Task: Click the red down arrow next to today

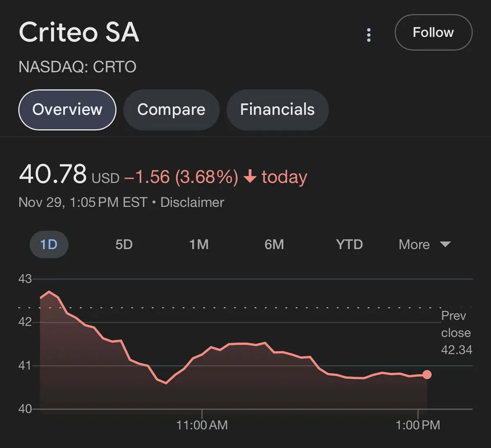Action: point(250,177)
